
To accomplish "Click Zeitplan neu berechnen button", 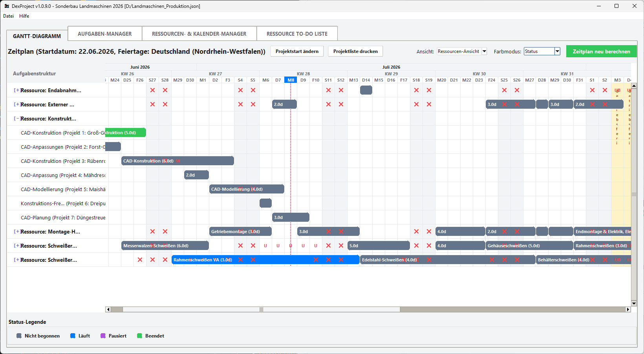I will [x=601, y=51].
